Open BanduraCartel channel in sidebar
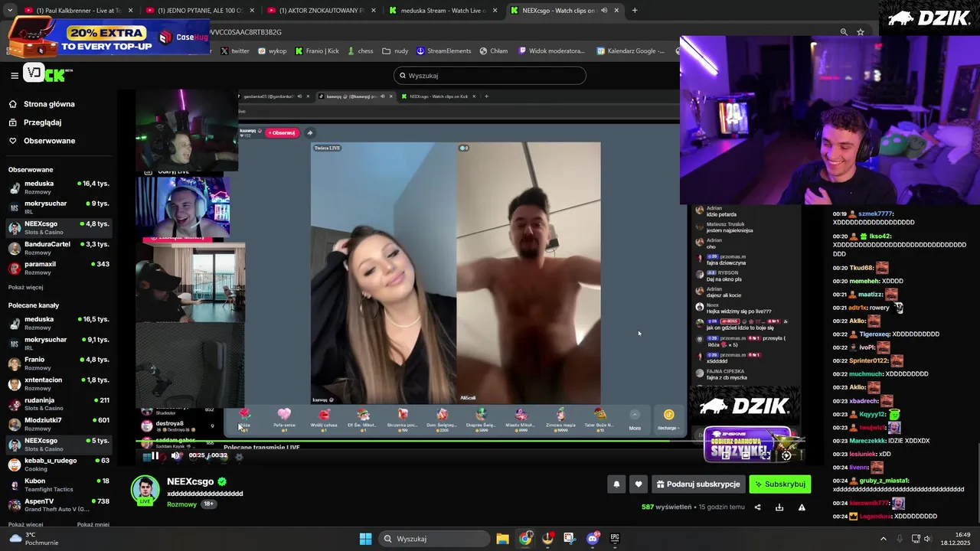 [x=59, y=248]
